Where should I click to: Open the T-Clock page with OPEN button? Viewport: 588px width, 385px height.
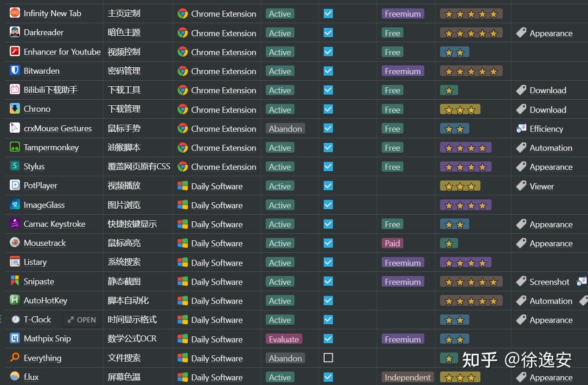coord(82,320)
